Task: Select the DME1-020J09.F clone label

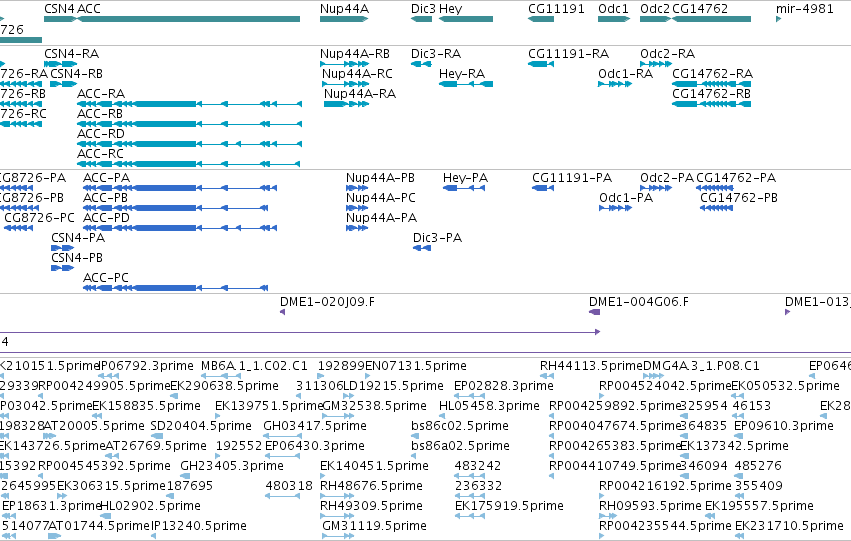Action: pyautogui.click(x=327, y=302)
